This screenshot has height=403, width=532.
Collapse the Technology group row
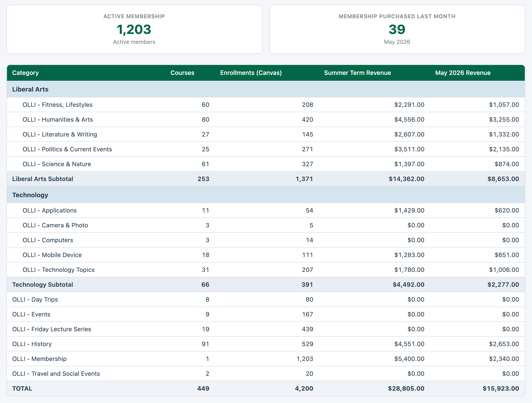pos(266,195)
